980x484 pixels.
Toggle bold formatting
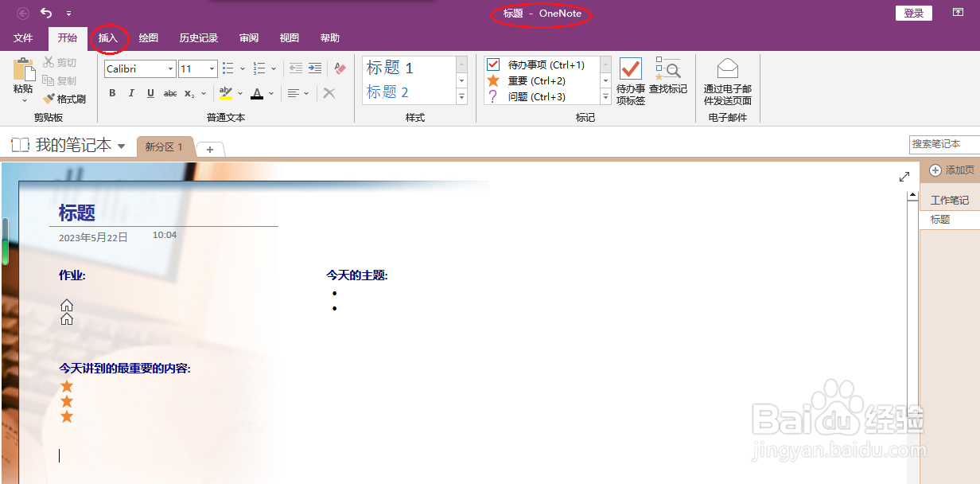[x=112, y=93]
